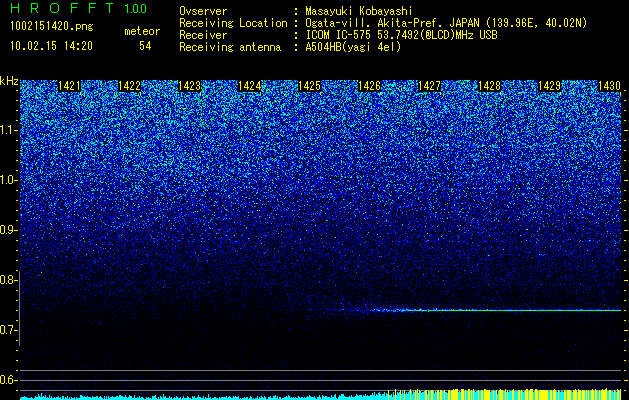The image size is (629, 400).
Task: Click observer name Masayuki Kobayashi
Action: point(359,11)
